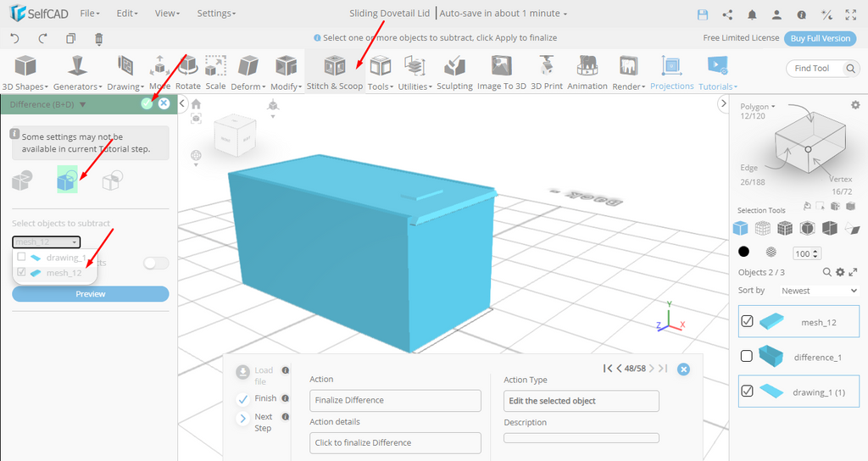Open the user account icon

click(776, 15)
